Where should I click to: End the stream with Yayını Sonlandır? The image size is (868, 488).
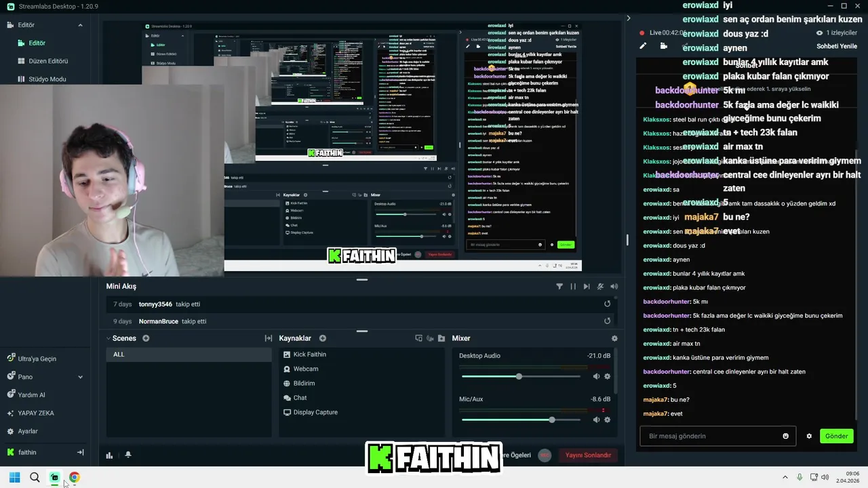tap(588, 455)
